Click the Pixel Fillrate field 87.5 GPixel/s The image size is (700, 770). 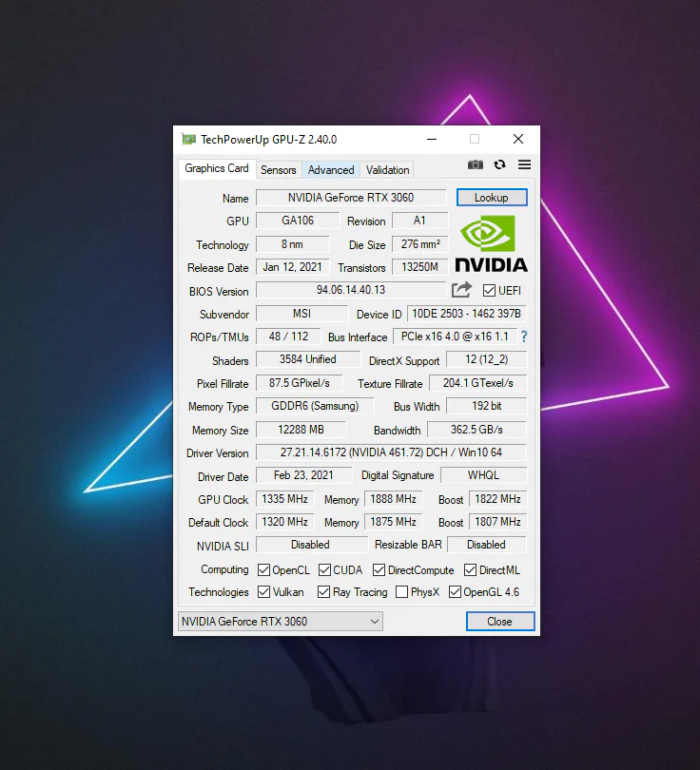[300, 383]
